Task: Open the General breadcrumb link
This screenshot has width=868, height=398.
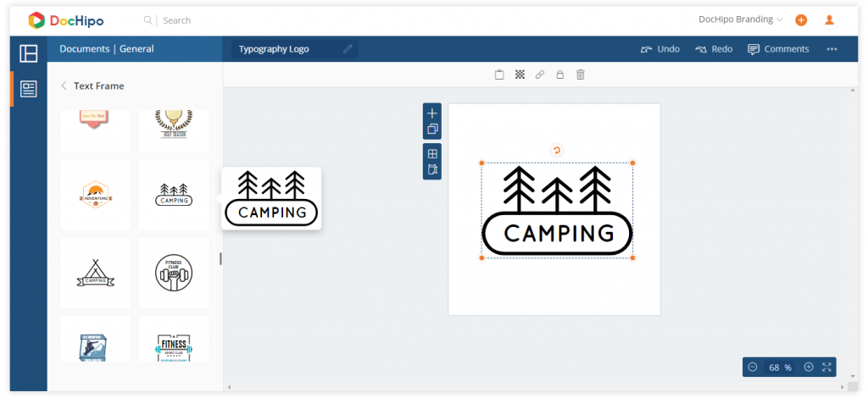Action: (x=136, y=48)
